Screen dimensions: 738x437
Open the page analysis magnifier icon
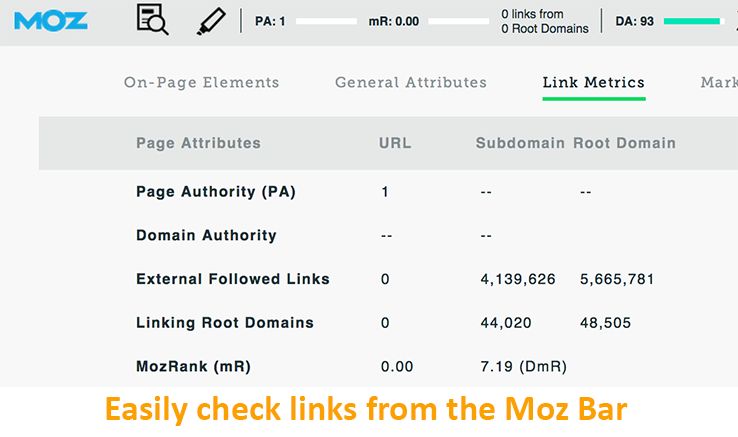[x=152, y=20]
